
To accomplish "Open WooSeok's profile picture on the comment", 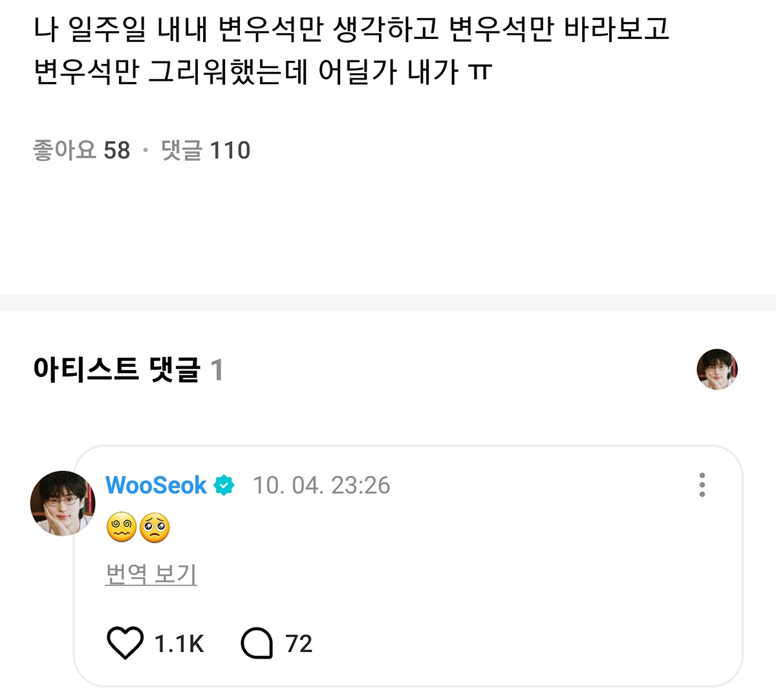I will coord(63,503).
